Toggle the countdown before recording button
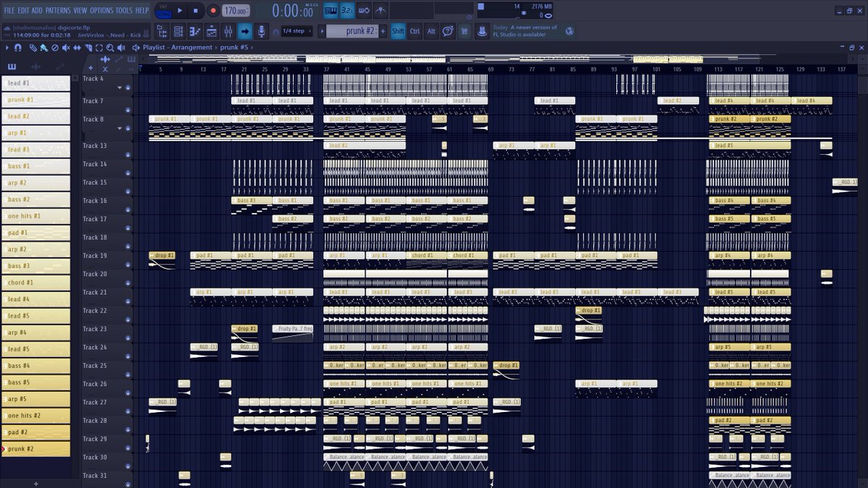Viewport: 868px width, 488px height. (347, 10)
